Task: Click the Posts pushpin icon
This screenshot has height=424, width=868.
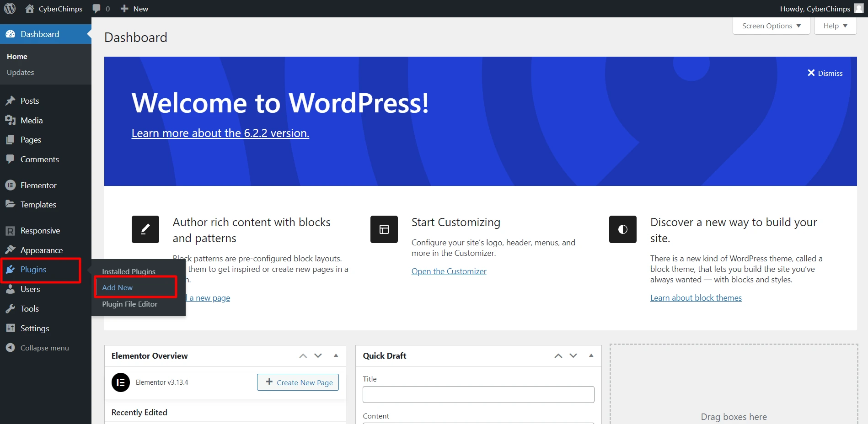Action: coord(11,101)
